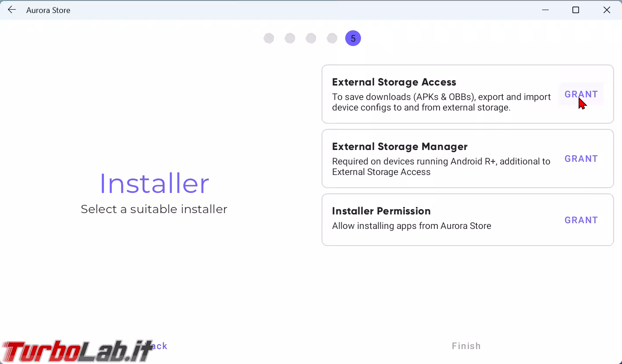Click the fourth step indicator dot
This screenshot has width=622, height=364.
[x=332, y=39]
